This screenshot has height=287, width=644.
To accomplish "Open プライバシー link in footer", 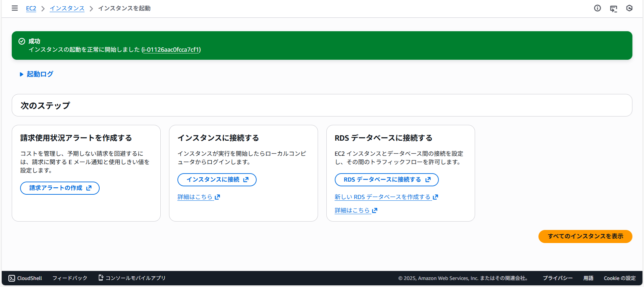I will coord(557,278).
